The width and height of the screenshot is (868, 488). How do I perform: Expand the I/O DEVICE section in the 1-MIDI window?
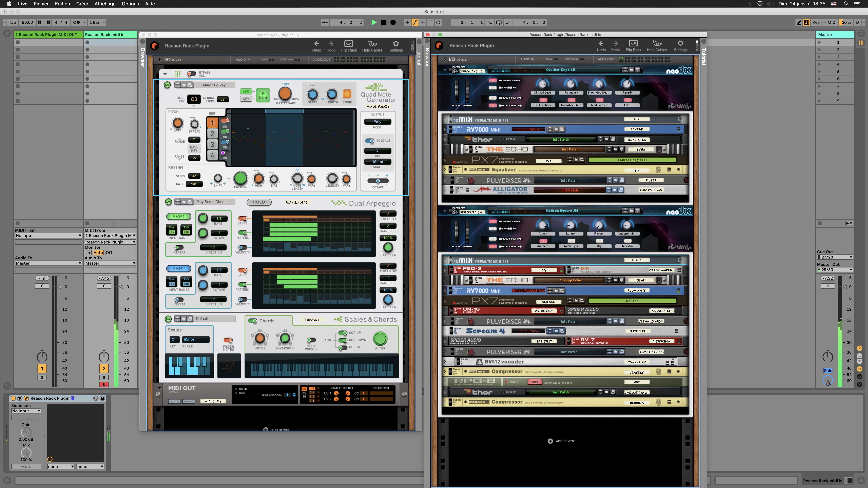click(x=160, y=60)
